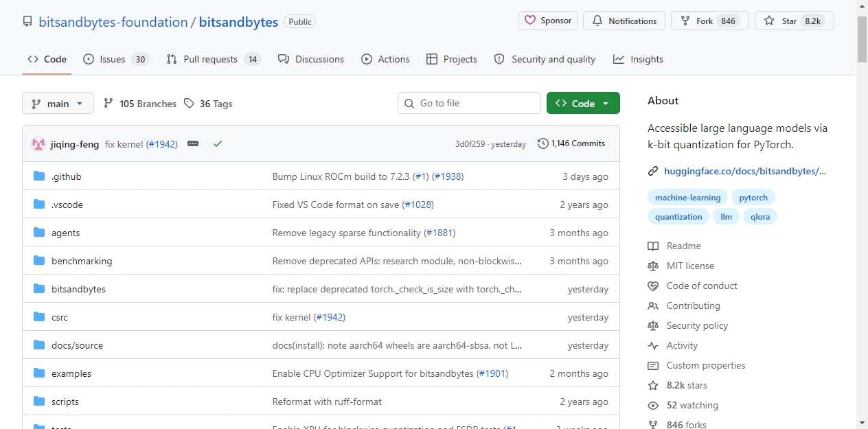Click the .github folder icon
Viewport: 868px width, 429px height.
coord(39,176)
